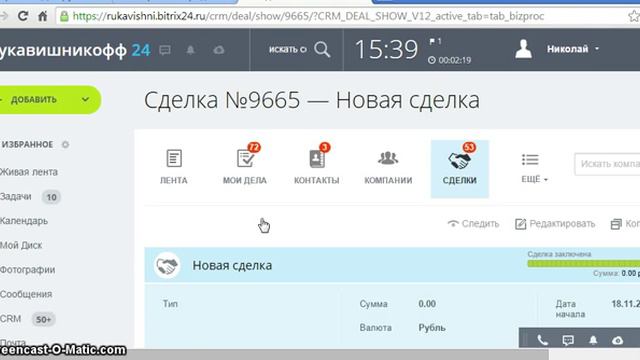Click the deal stage progress bar

pyautogui.click(x=584, y=263)
